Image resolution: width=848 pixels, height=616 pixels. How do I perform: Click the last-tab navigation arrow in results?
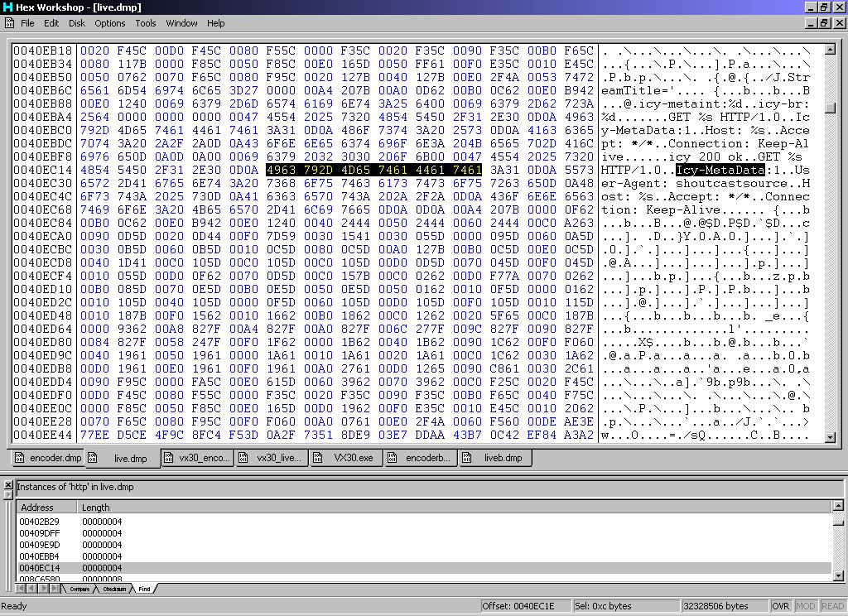[54, 589]
